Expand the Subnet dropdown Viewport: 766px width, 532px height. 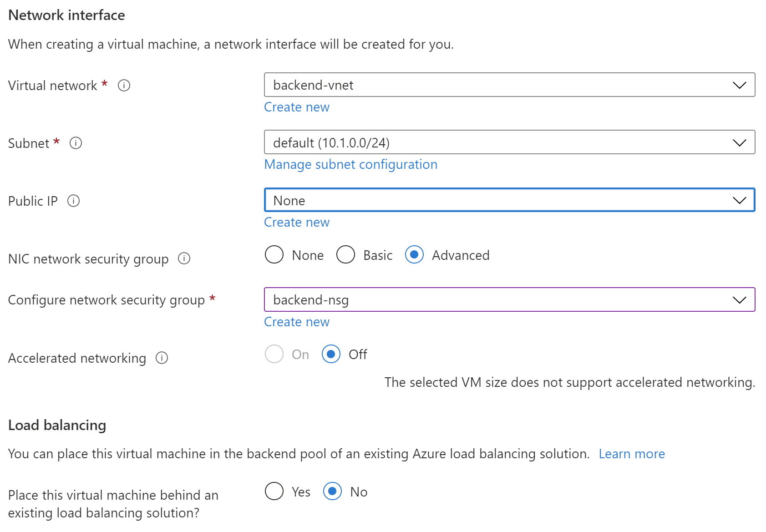click(x=740, y=142)
